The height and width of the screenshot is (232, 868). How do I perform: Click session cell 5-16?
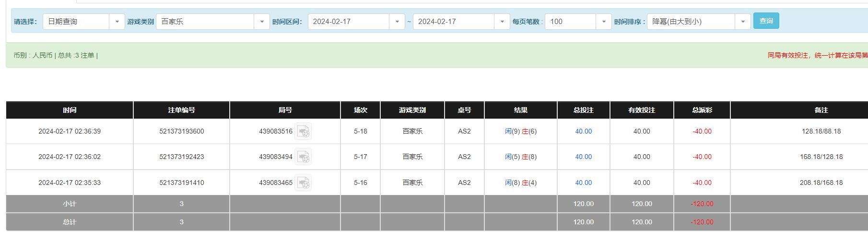pos(361,183)
